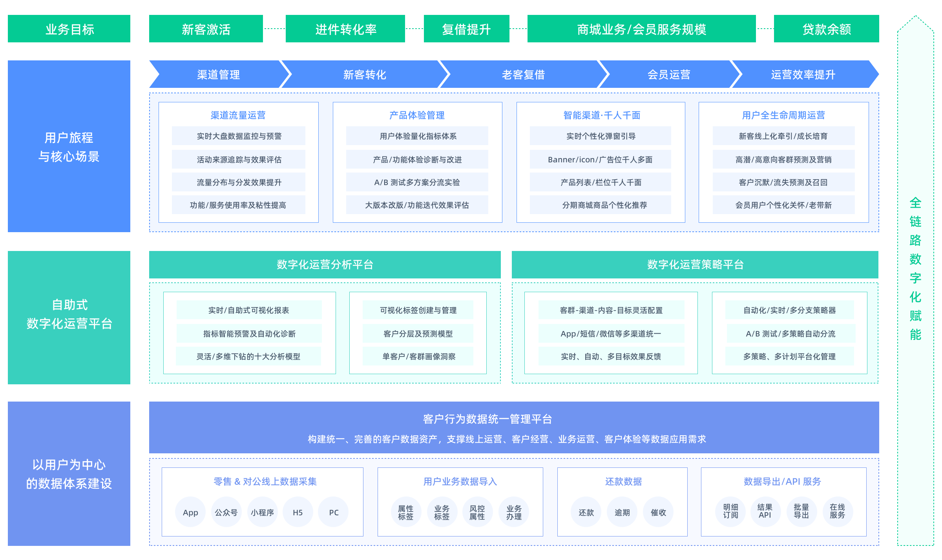
Task: Click the 复借提升 goal box
Action: click(x=467, y=29)
